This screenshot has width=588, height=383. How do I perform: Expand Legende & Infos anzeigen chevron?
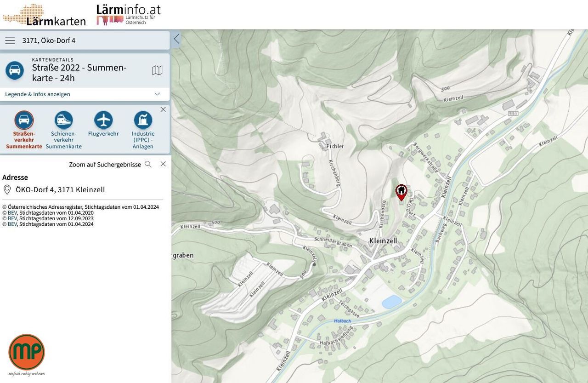click(157, 94)
